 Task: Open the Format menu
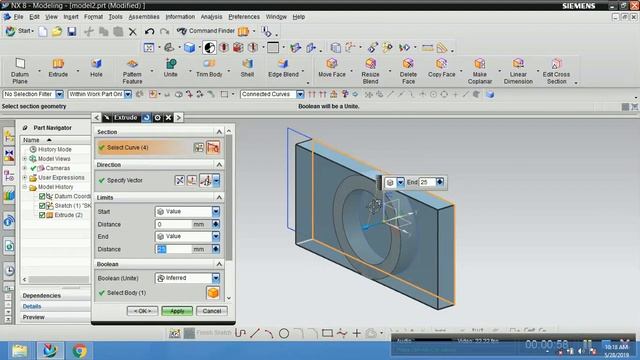click(x=93, y=17)
